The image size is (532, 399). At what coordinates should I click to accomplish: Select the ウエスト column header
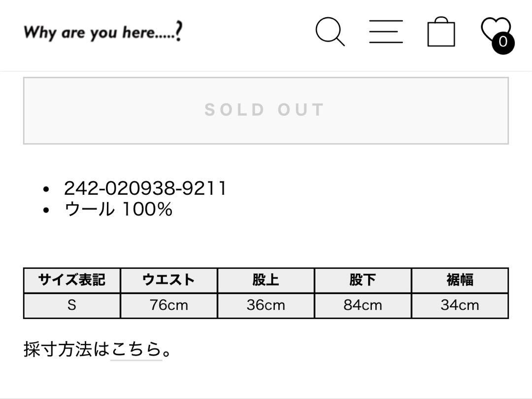coord(168,280)
